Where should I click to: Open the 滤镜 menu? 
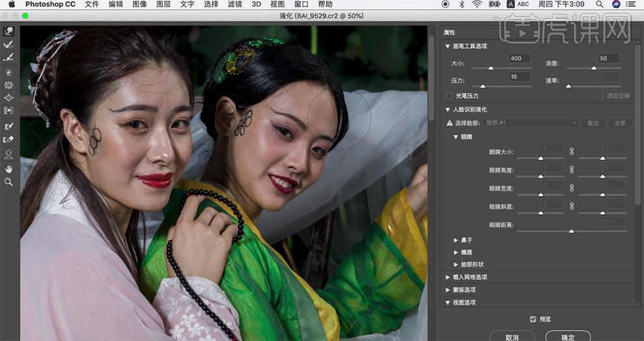pos(236,5)
